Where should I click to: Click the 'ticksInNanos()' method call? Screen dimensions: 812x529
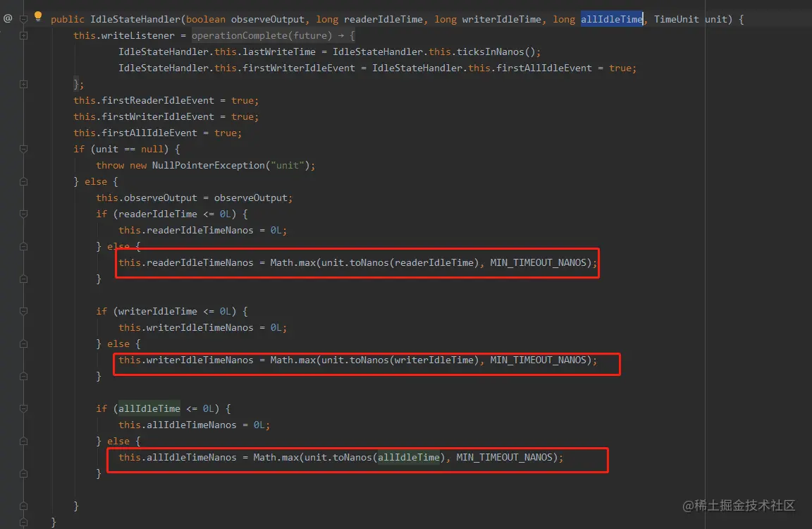click(x=496, y=51)
